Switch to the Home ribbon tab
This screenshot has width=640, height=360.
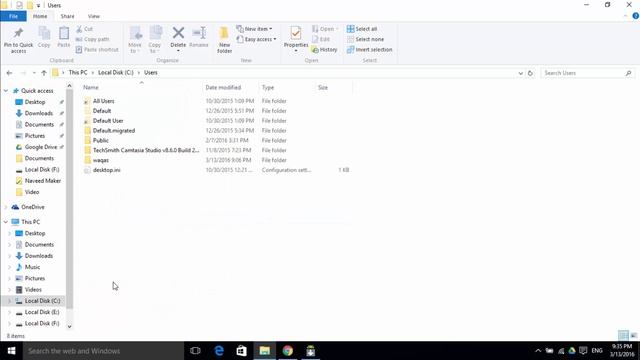(x=40, y=16)
